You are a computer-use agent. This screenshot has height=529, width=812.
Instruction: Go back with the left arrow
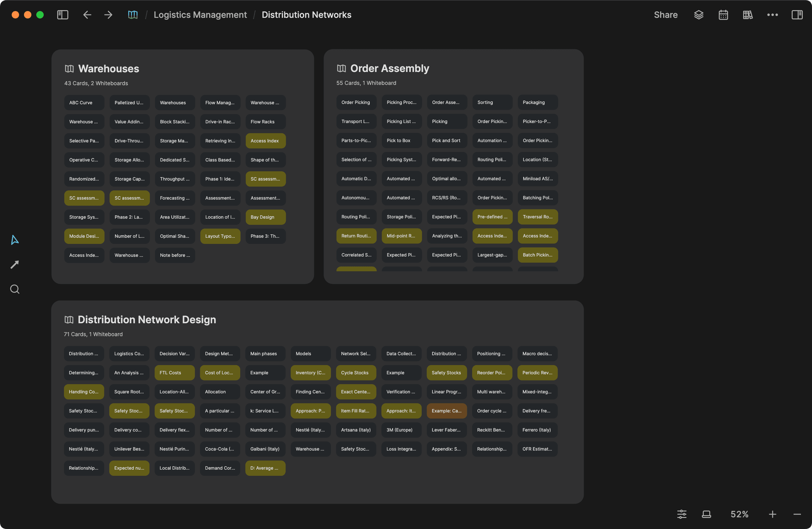point(87,15)
